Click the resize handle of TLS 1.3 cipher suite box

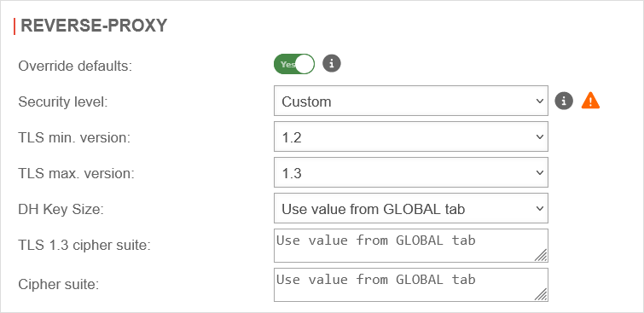[542, 255]
